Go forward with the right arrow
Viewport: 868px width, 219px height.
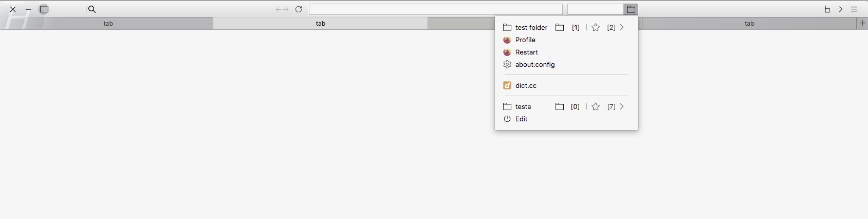click(286, 9)
